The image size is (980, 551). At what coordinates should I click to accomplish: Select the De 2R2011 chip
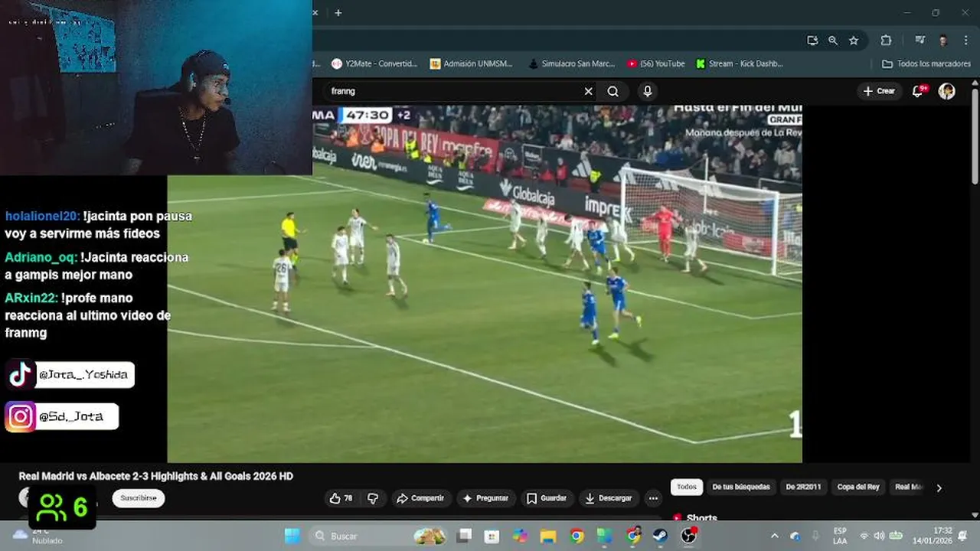803,487
